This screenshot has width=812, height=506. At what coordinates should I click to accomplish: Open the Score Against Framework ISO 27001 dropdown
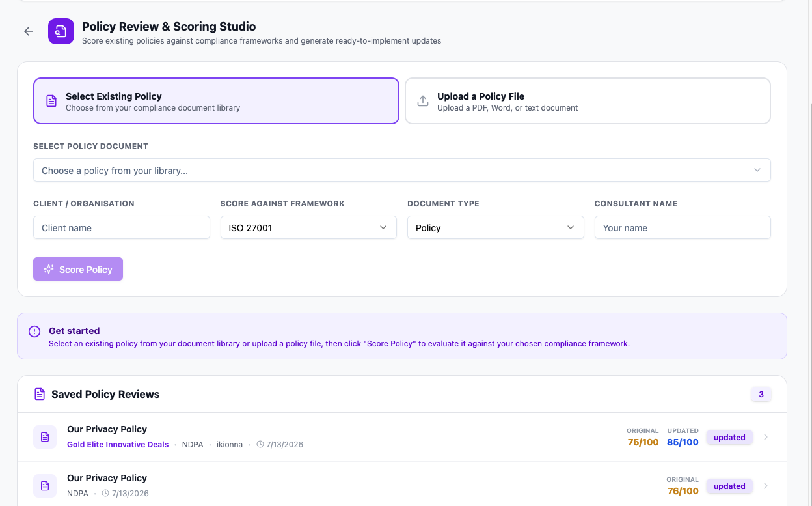pyautogui.click(x=308, y=228)
